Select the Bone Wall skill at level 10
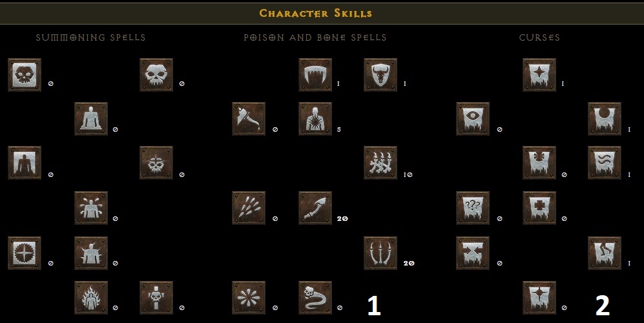 click(380, 163)
